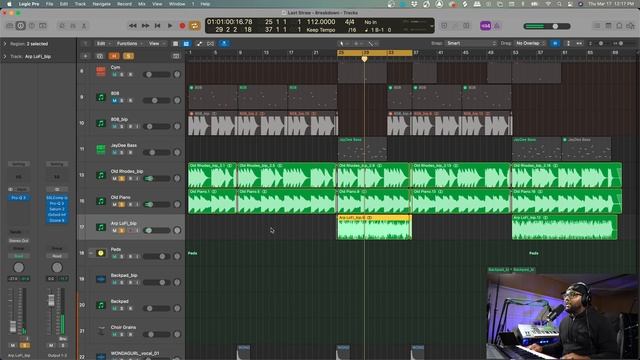The height and width of the screenshot is (360, 640).
Task: Toggle the metronome click icon
Action: click(497, 26)
